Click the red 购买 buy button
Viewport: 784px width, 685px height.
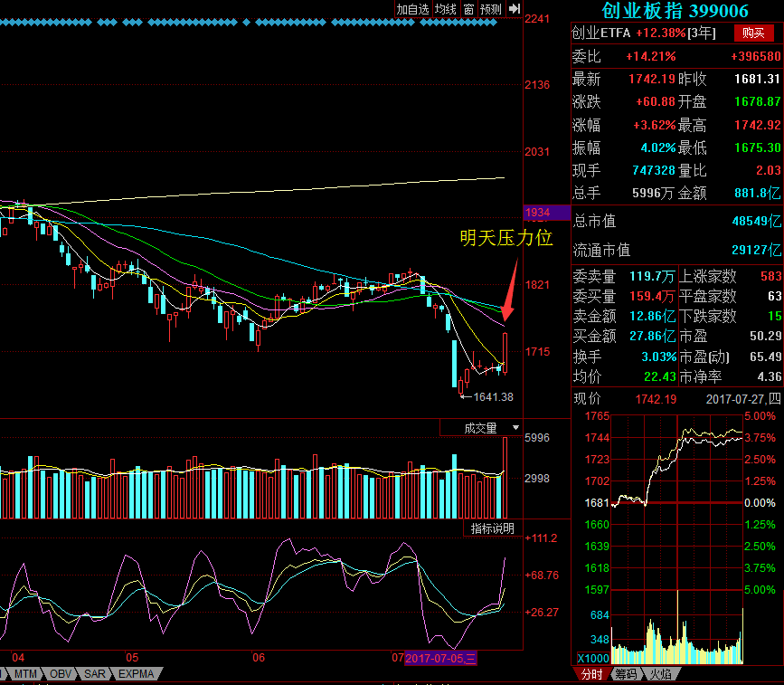753,33
